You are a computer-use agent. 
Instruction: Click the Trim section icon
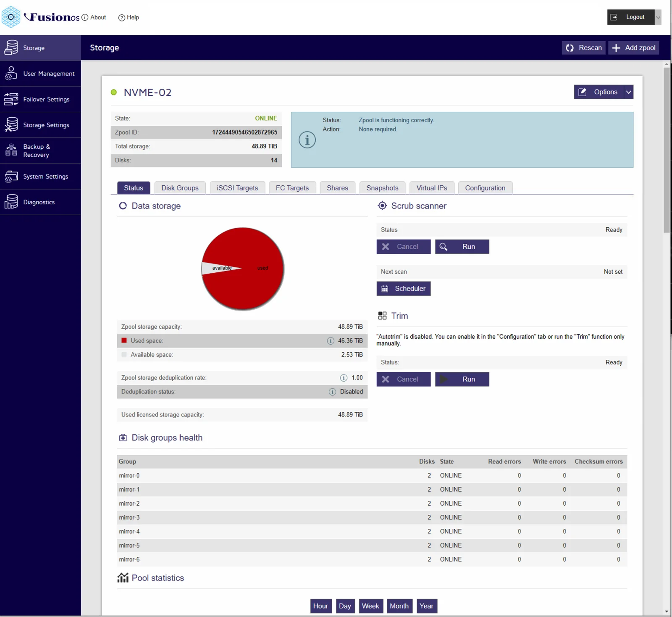click(382, 316)
